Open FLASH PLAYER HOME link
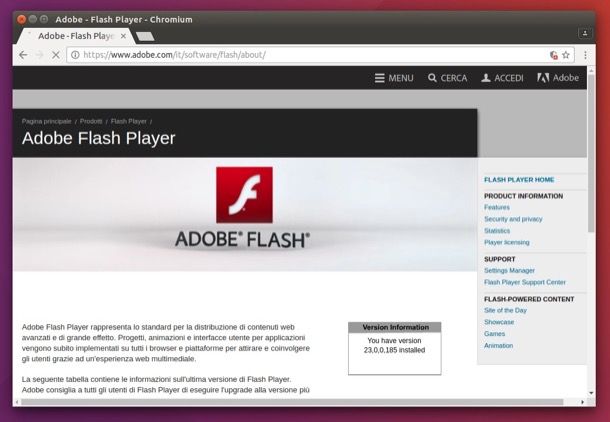The image size is (610, 422). (x=519, y=180)
